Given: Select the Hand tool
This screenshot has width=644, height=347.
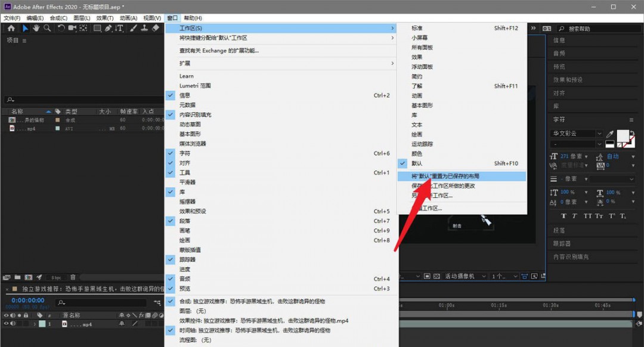Looking at the screenshot, I should [x=36, y=28].
